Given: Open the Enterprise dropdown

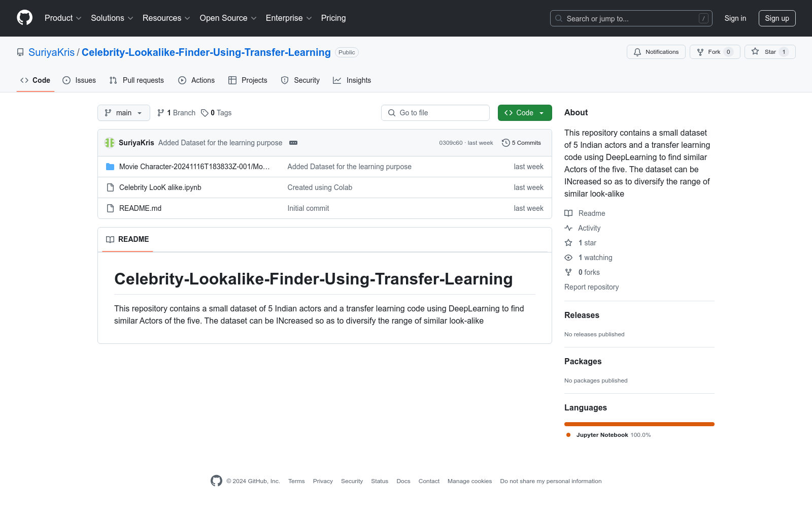Looking at the screenshot, I should tap(289, 18).
